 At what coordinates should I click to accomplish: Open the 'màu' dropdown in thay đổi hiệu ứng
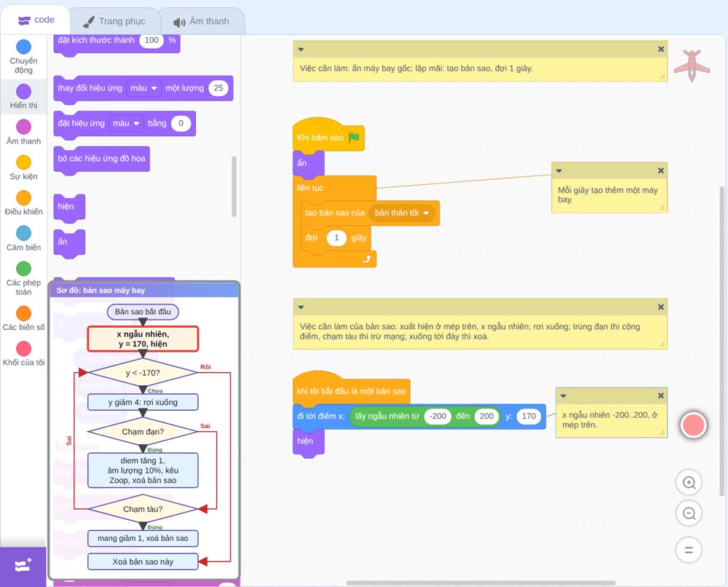point(144,88)
